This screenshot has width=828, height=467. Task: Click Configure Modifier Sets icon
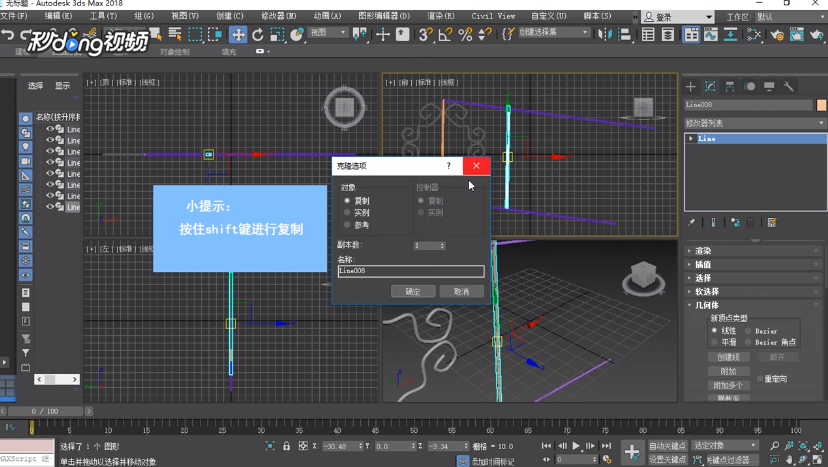[x=772, y=222]
